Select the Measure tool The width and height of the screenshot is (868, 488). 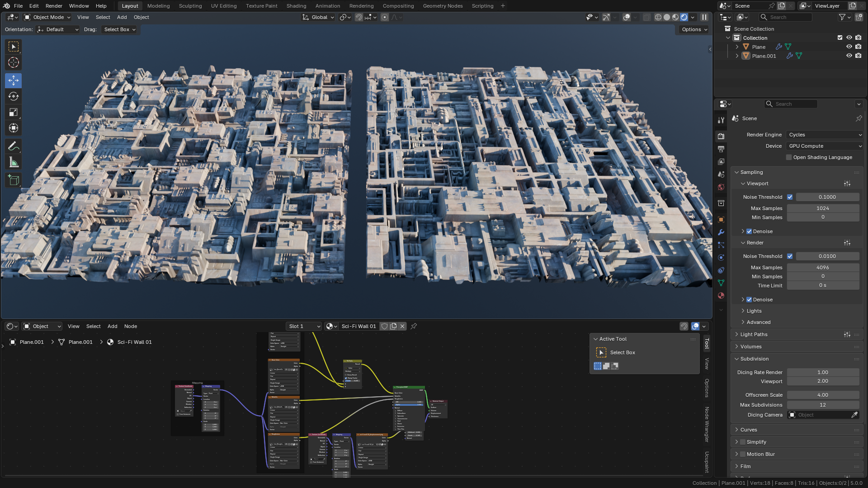point(14,163)
